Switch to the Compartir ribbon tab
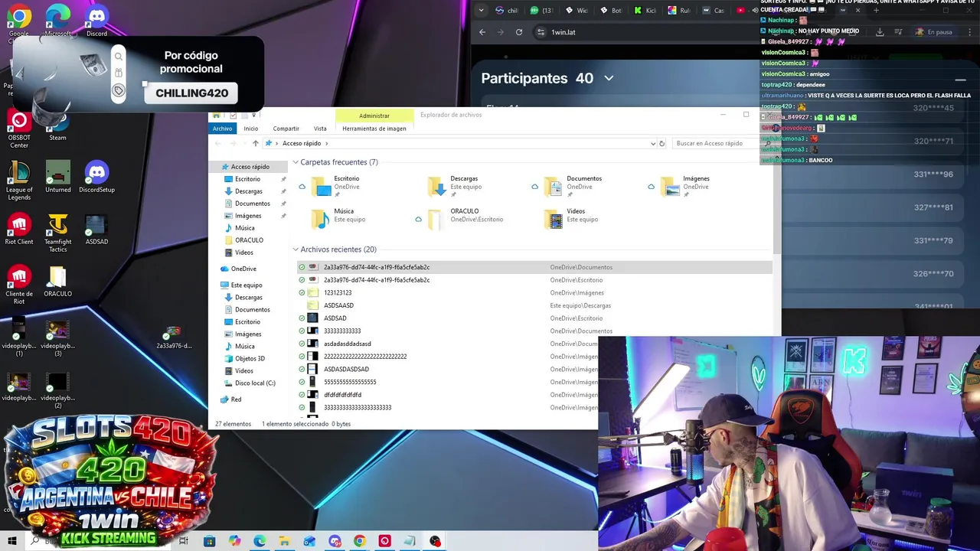980x551 pixels. [x=286, y=129]
